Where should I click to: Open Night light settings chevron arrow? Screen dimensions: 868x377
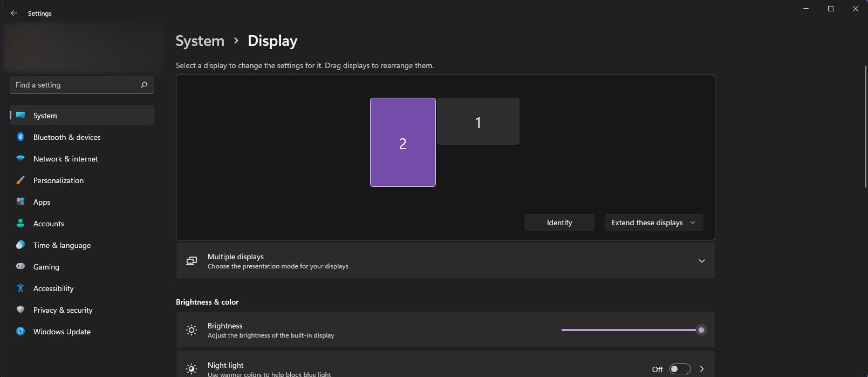(702, 369)
